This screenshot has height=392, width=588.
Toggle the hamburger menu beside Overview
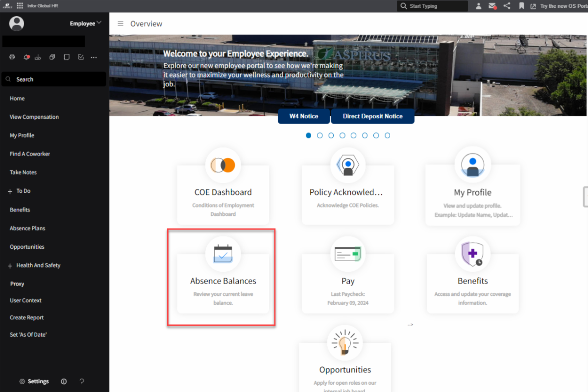pyautogui.click(x=120, y=24)
